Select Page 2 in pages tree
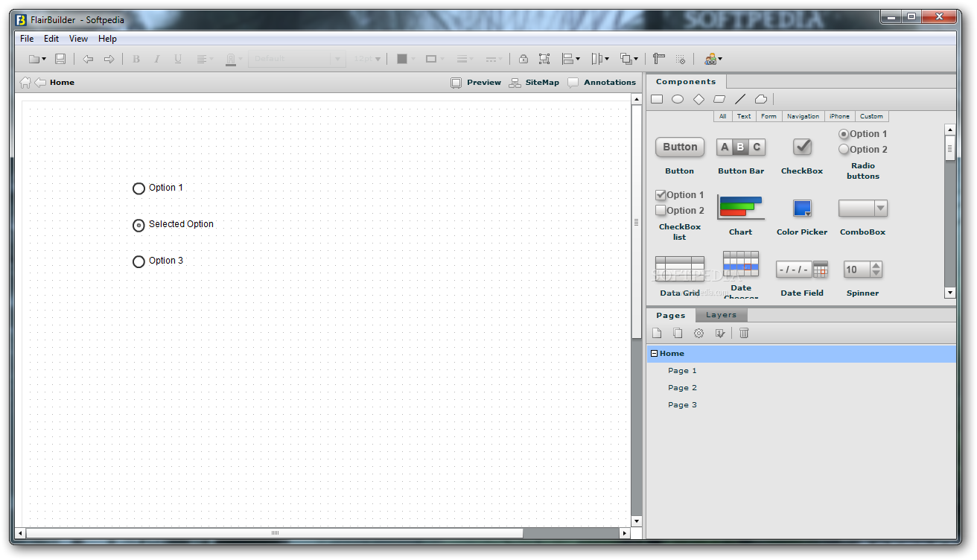Screen dimensions: 977x560 (x=682, y=388)
